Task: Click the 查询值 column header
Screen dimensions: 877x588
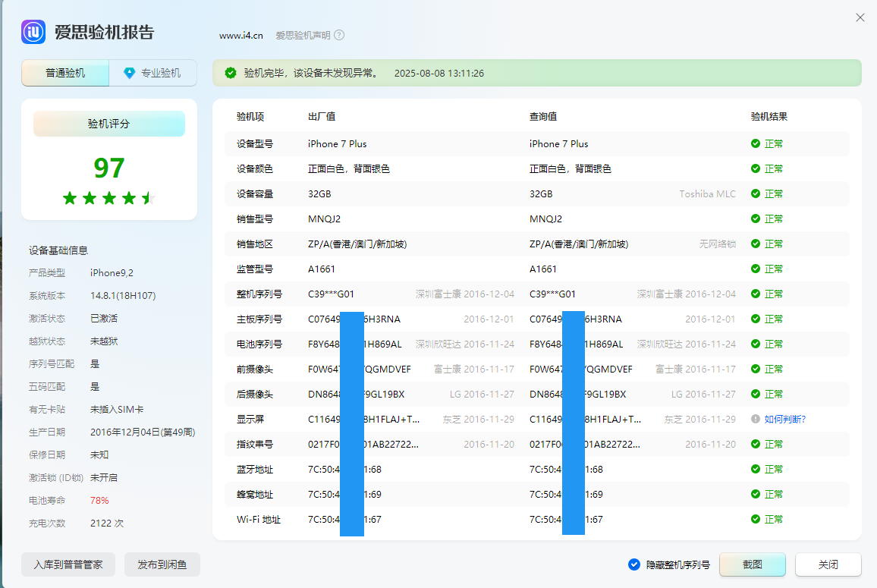Action: click(x=543, y=116)
